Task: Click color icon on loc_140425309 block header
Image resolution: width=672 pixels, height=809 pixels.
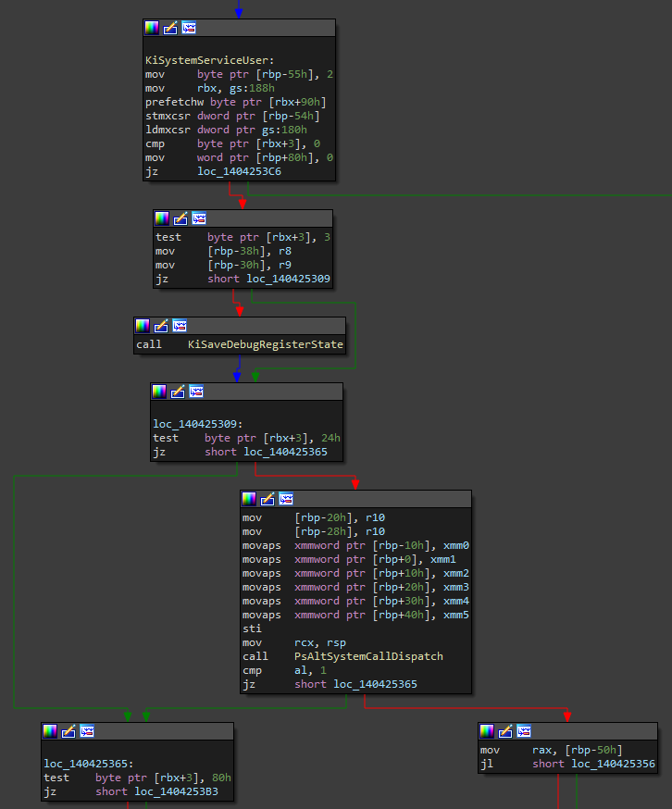Action: coord(159,392)
